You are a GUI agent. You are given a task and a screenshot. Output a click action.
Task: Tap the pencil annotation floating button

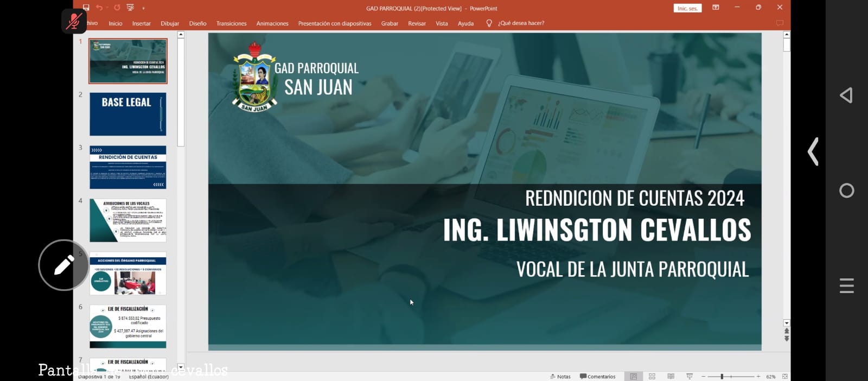click(63, 265)
